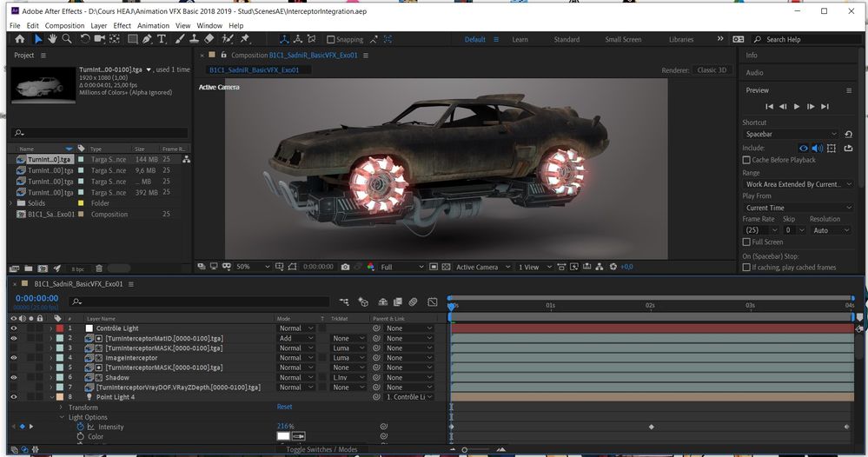868x457 pixels.
Task: Enable the Snapping checkbox
Action: pos(332,39)
